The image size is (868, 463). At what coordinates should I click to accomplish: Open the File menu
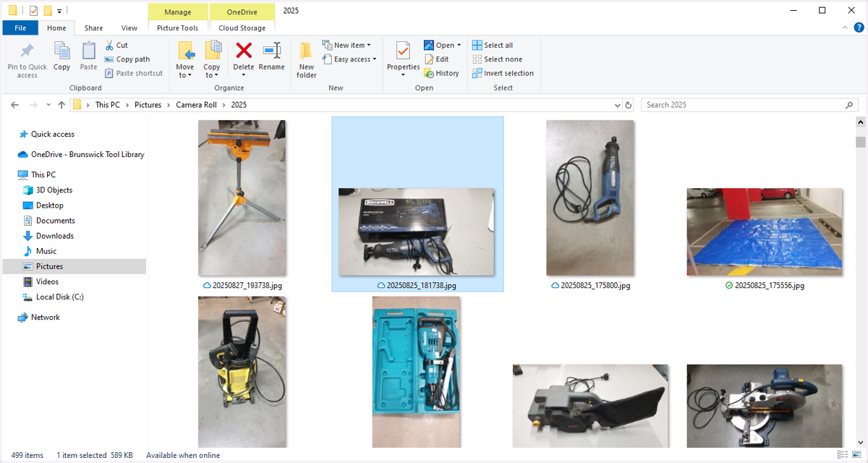[x=20, y=28]
